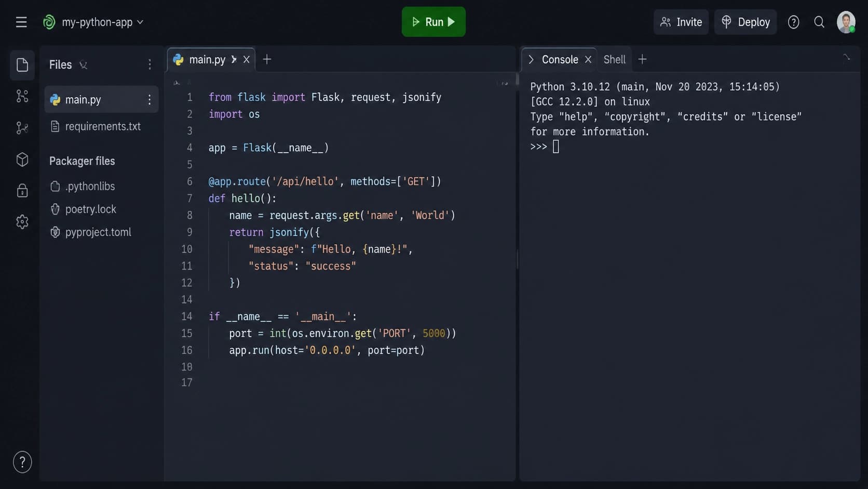Viewport: 868px width, 489px height.
Task: Open requirements.txt in file tree
Action: click(x=102, y=126)
